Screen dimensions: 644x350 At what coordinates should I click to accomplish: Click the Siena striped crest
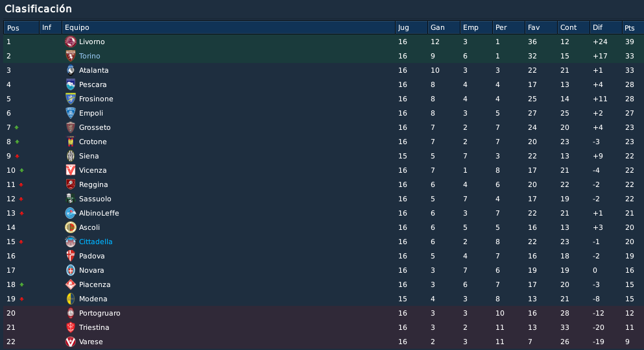[71, 156]
